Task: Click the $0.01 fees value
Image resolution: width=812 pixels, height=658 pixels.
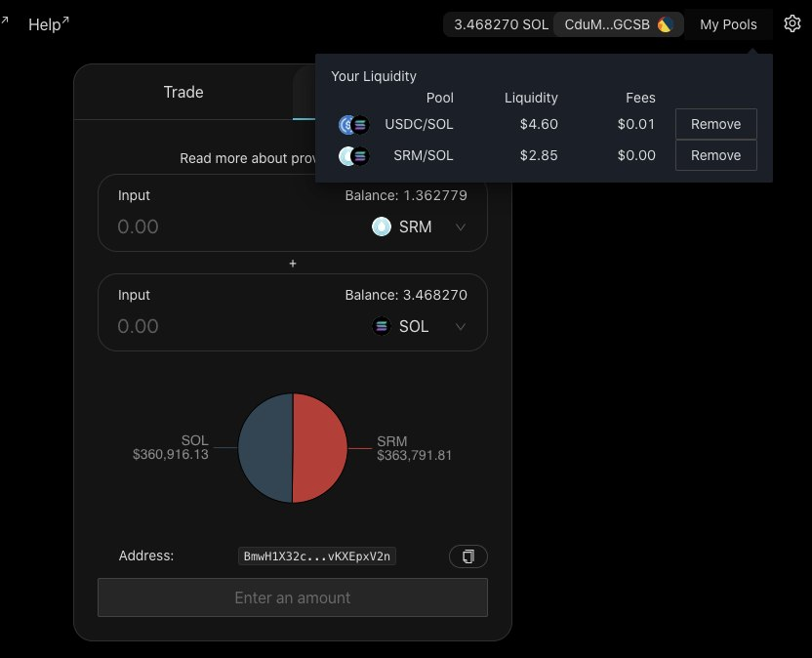Action: (x=636, y=124)
